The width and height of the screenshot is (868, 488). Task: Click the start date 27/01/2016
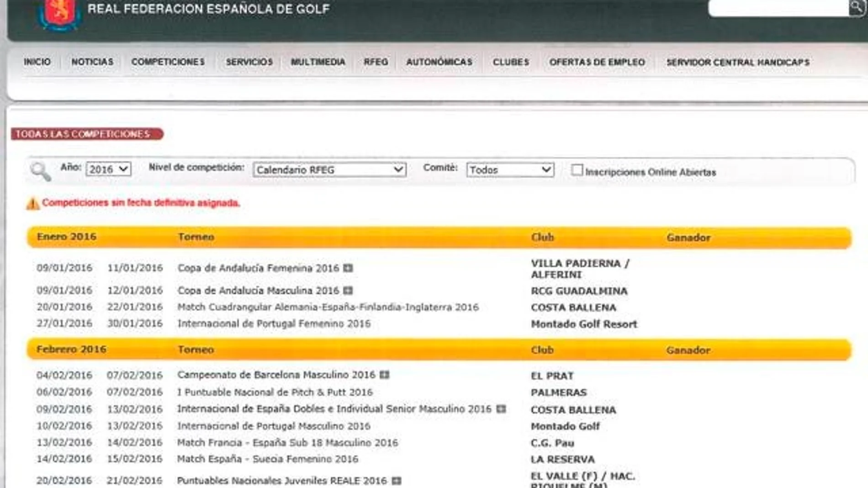coord(64,323)
